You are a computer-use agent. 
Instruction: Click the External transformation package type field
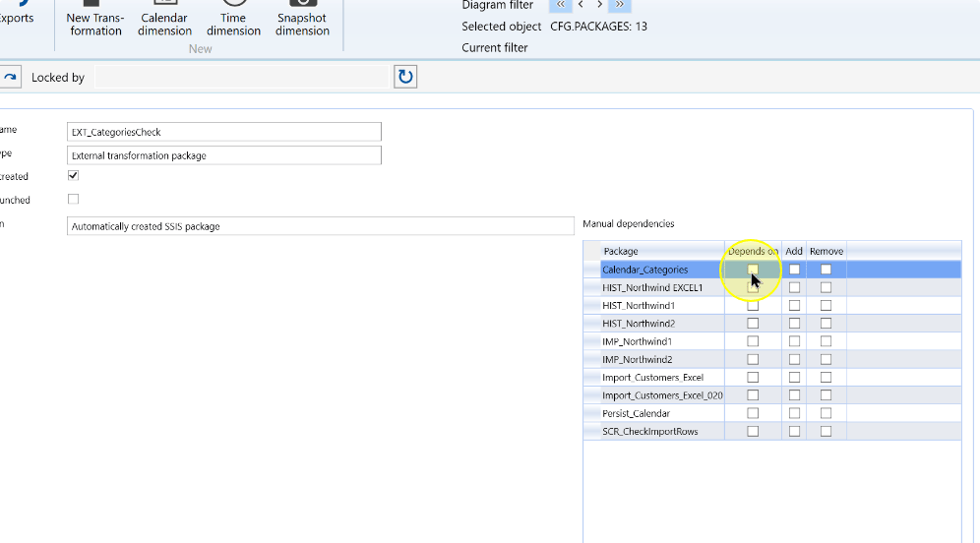point(223,155)
